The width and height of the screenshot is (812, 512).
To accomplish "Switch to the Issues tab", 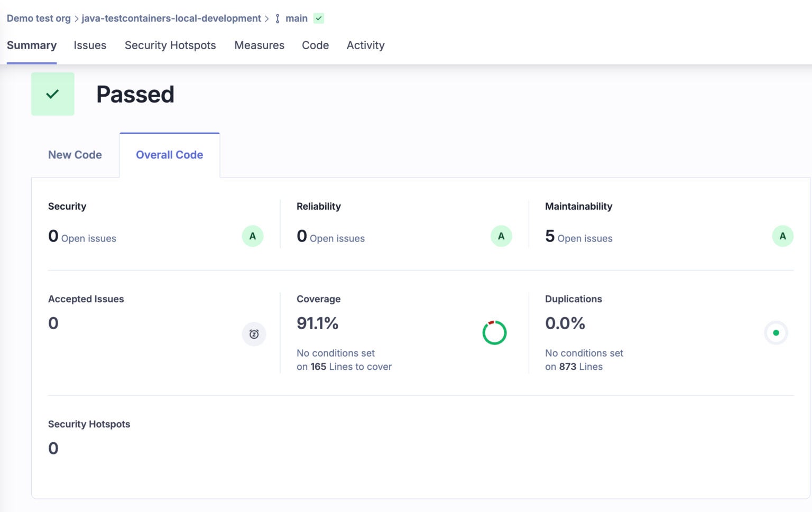I will (x=90, y=45).
